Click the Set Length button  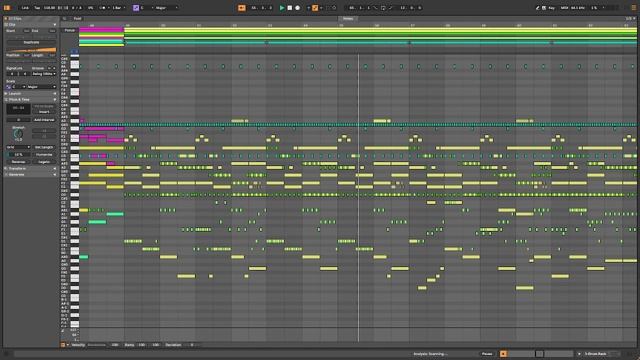point(44,147)
